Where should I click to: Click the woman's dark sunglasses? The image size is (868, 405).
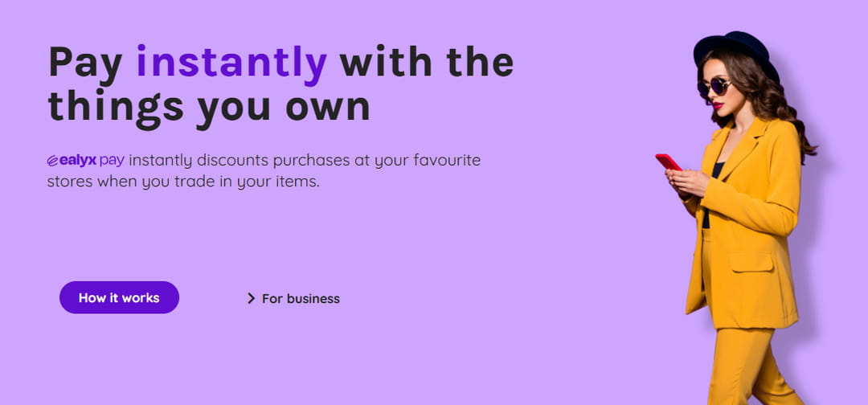714,86
